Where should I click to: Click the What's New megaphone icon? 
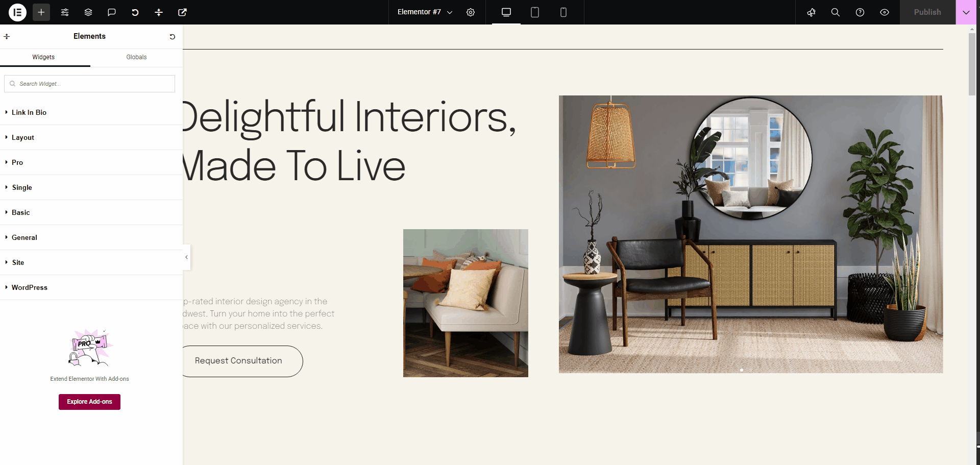[x=811, y=12]
